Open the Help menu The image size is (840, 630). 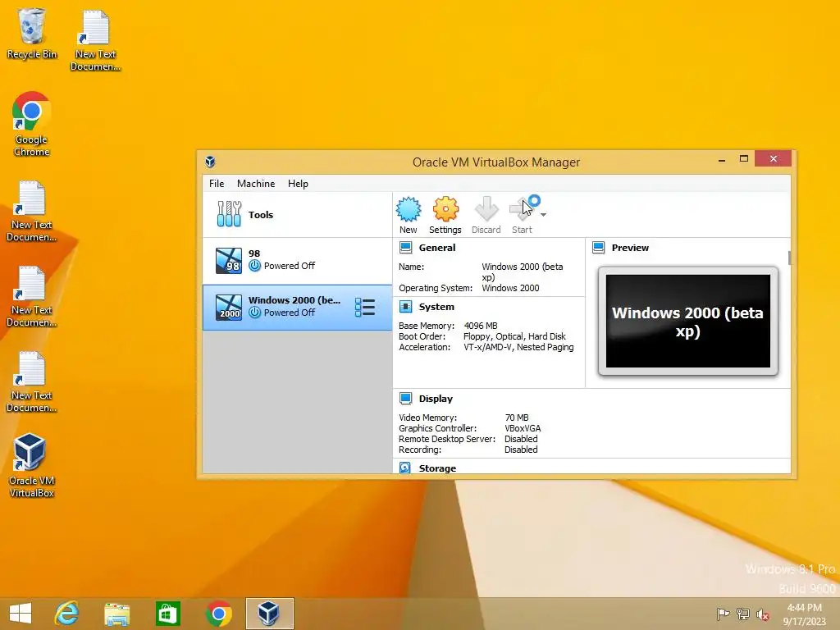coord(298,184)
